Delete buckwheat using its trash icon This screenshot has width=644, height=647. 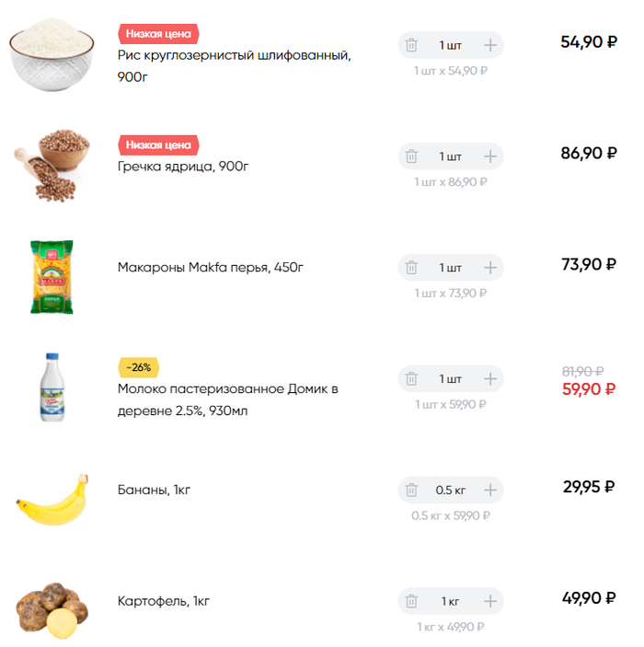point(412,156)
